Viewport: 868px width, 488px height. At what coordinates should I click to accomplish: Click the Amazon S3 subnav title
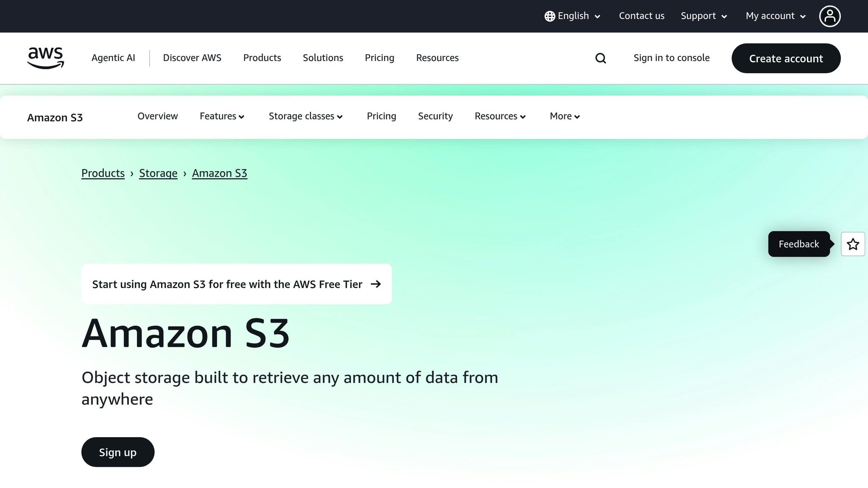coord(55,117)
